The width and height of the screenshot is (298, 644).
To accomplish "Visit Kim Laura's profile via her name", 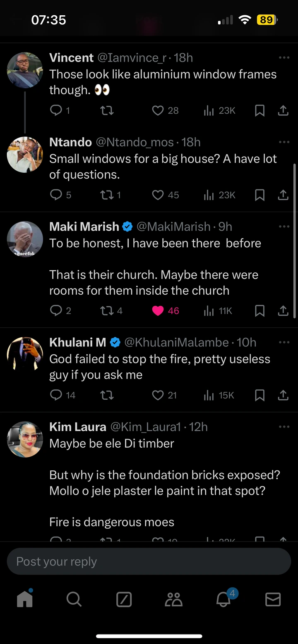I will coord(77,427).
